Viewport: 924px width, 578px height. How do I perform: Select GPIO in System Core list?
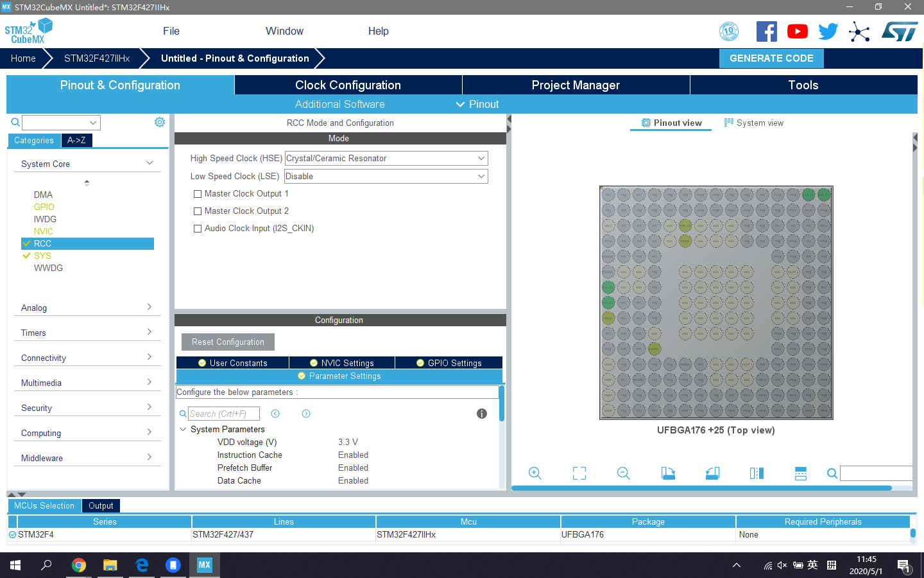pyautogui.click(x=44, y=207)
